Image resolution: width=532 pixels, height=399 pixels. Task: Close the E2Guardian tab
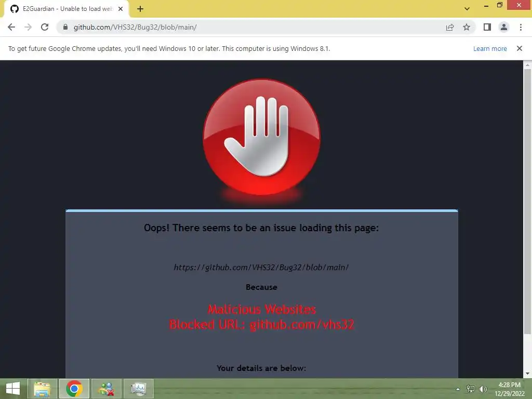(121, 9)
